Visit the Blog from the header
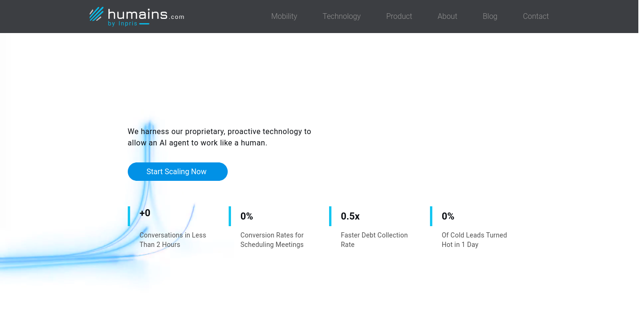Viewport: 644px width, 322px height. 490,17
